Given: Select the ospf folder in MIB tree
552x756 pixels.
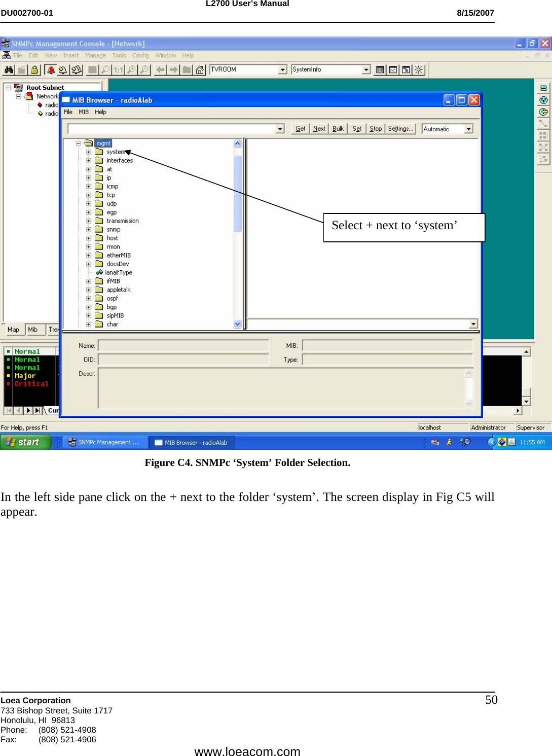Looking at the screenshot, I should 113,299.
